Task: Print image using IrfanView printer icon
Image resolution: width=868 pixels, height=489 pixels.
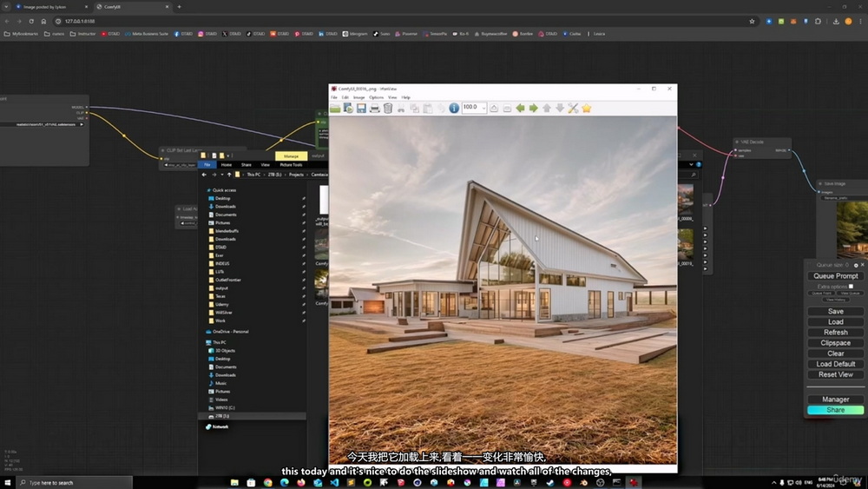Action: tap(375, 109)
